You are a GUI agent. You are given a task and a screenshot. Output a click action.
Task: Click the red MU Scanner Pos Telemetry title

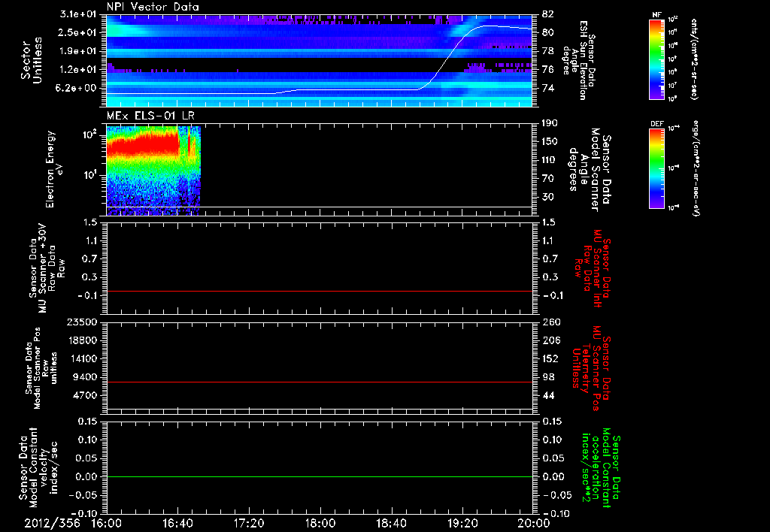point(591,368)
